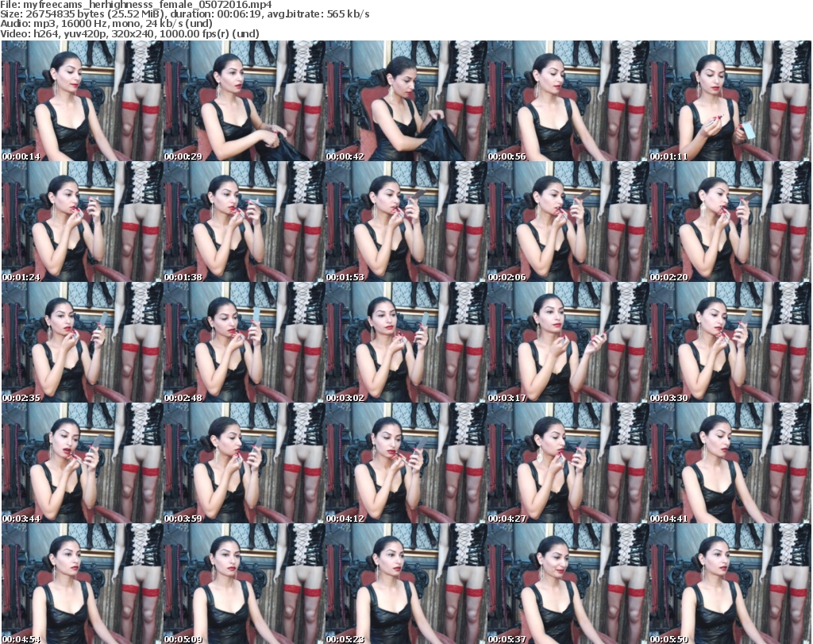The width and height of the screenshot is (813, 644).
Task: Pick the 00:03:02 video frame
Action: pos(406,343)
